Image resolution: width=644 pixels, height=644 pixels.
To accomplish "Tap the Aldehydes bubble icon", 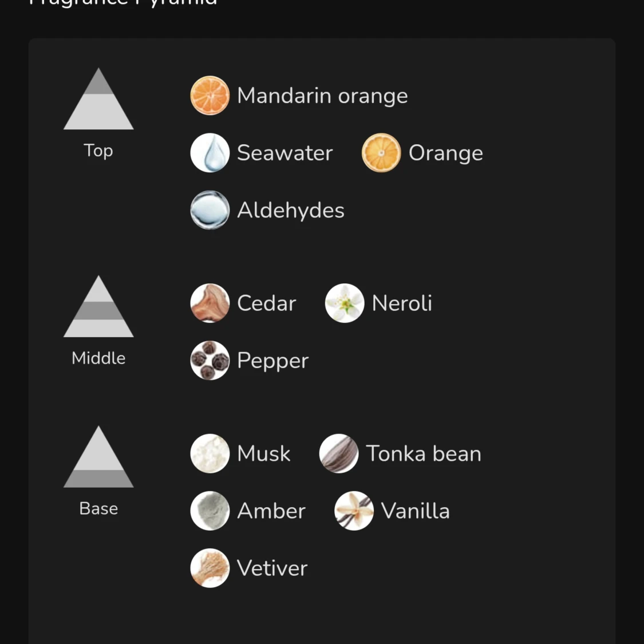I will point(210,210).
